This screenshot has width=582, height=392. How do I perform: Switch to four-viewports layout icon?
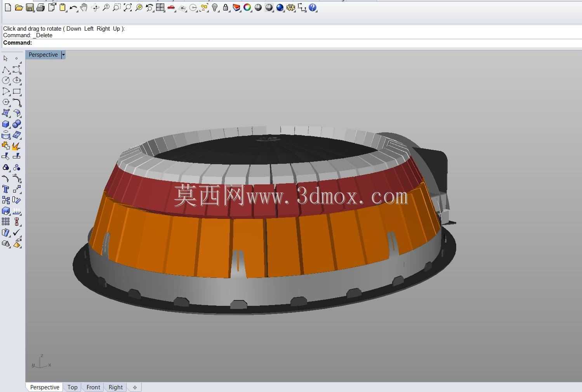pyautogui.click(x=160, y=7)
